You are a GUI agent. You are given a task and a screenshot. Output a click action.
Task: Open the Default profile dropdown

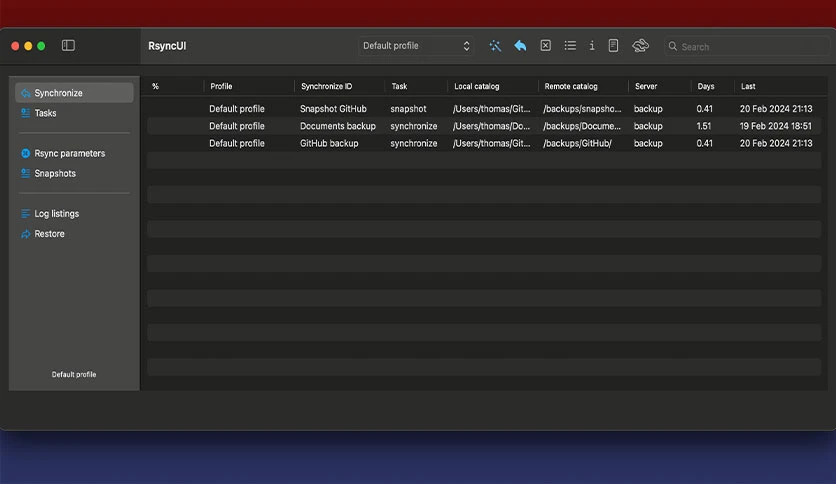tap(416, 46)
